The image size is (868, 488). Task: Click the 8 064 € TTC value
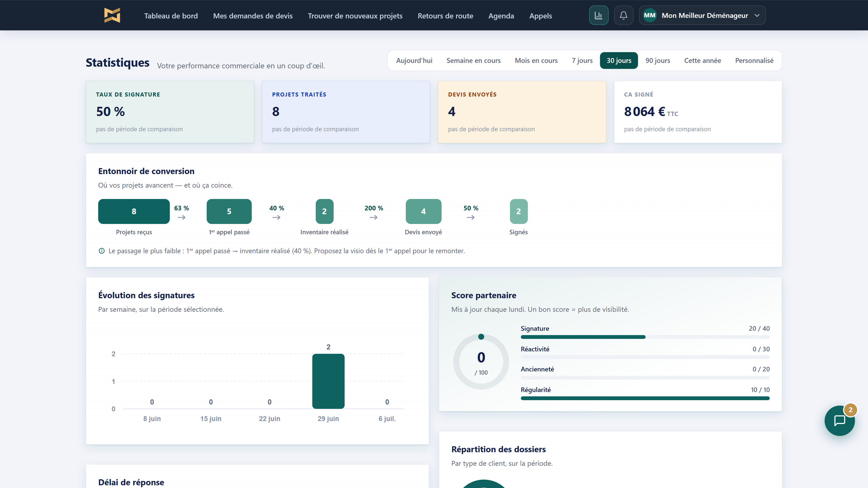coord(651,112)
